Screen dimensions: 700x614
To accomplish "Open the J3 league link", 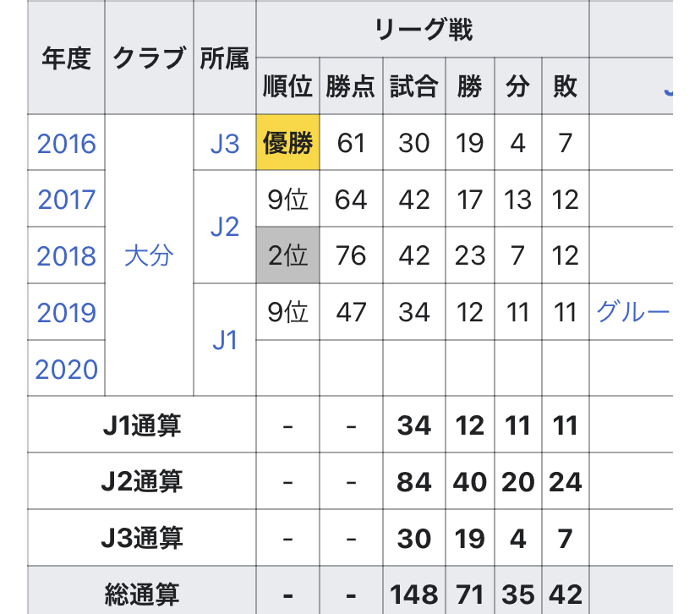I will (x=225, y=143).
